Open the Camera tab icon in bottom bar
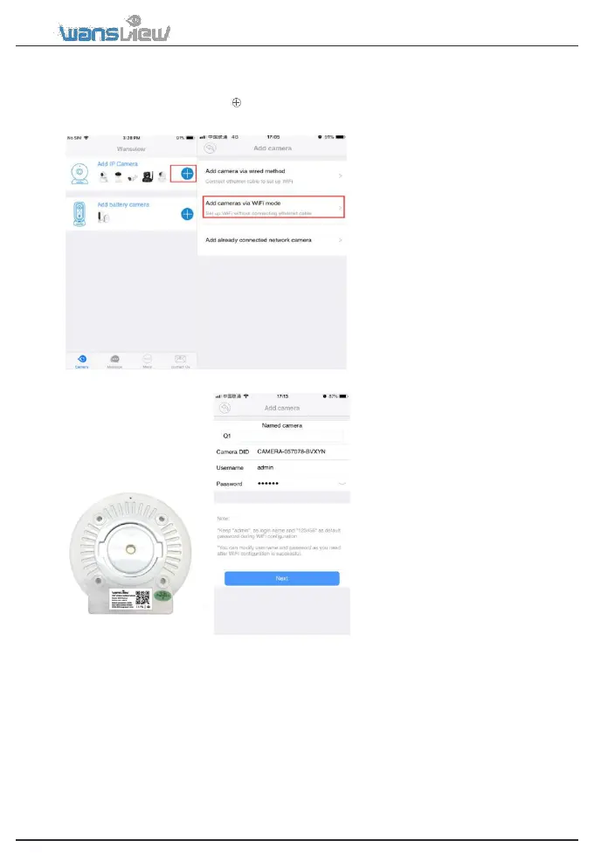This screenshot has height=868, width=594. click(82, 361)
